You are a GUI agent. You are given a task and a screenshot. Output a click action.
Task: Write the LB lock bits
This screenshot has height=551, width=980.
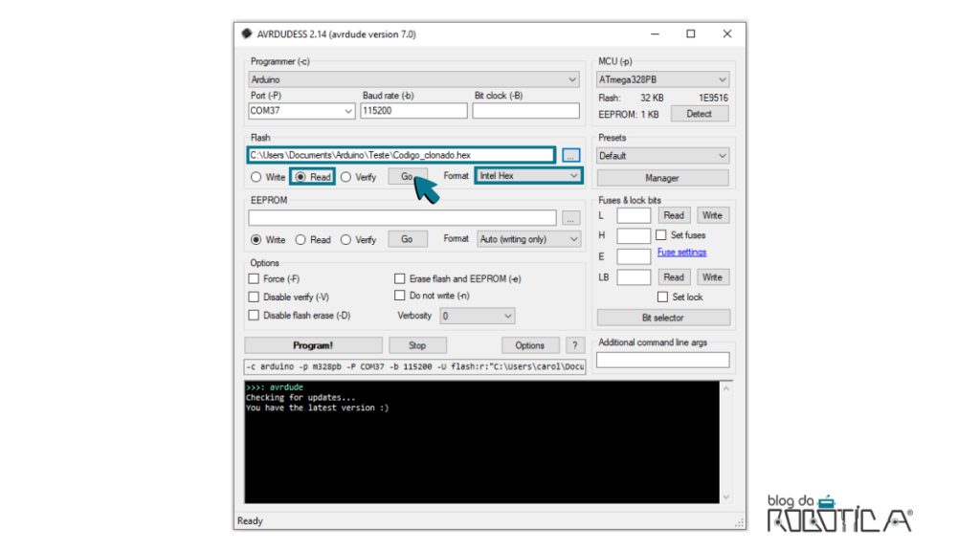coord(712,277)
